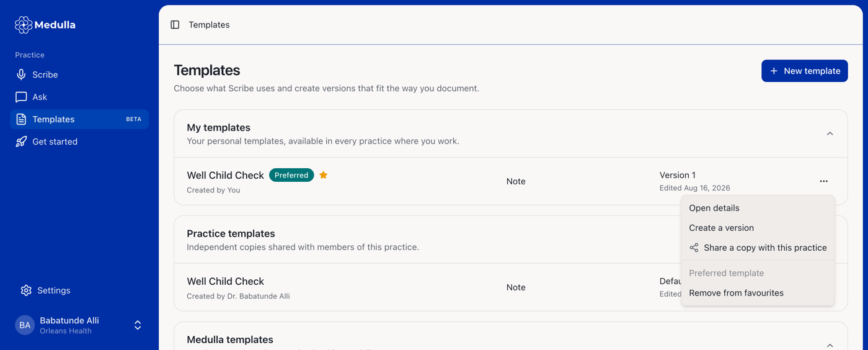Click the My templates heading
The width and height of the screenshot is (868, 350).
click(219, 127)
